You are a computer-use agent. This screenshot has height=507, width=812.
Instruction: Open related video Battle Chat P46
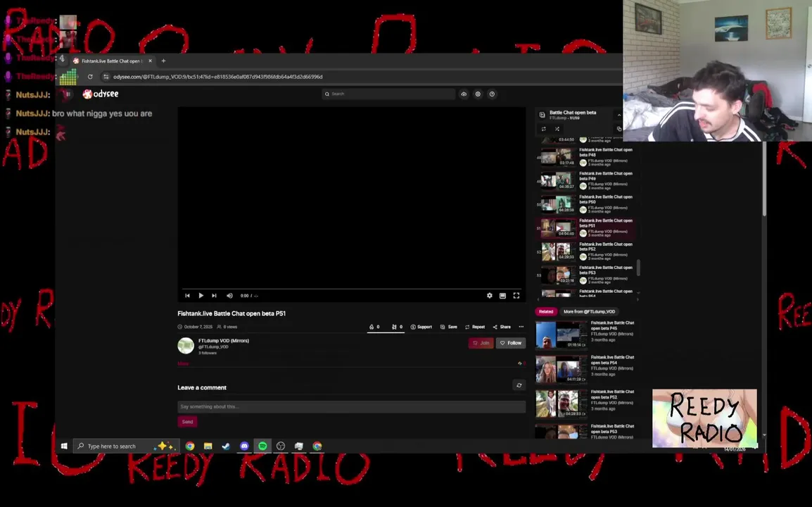588,334
